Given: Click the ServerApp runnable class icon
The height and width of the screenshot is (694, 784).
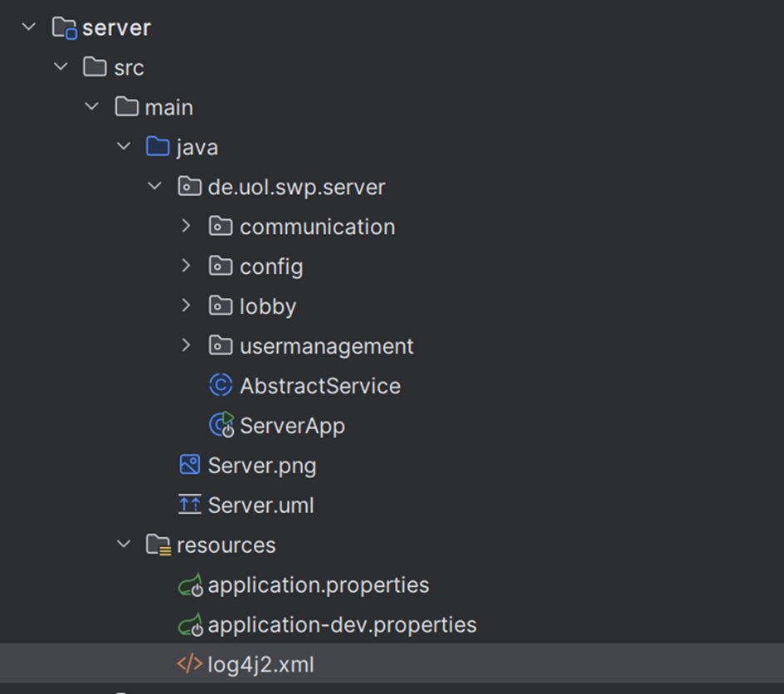Looking at the screenshot, I should [221, 426].
